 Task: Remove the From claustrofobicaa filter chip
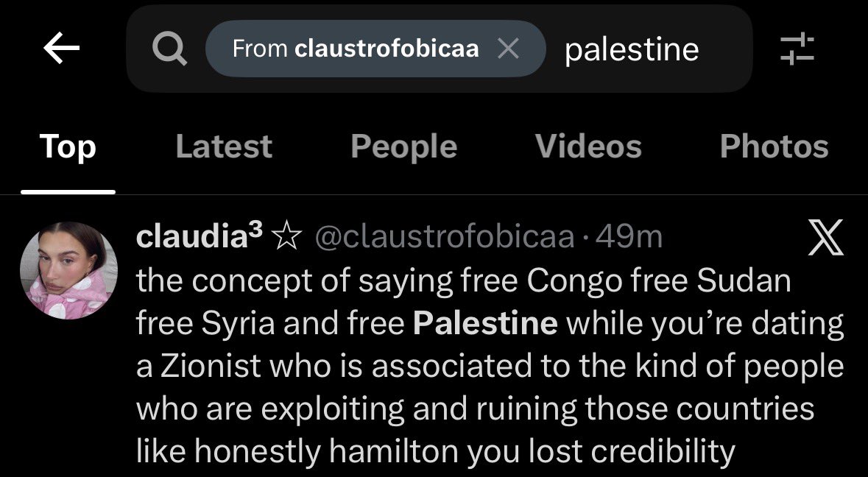[508, 49]
